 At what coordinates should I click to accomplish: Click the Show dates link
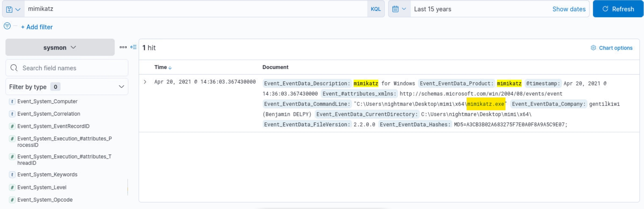[569, 9]
